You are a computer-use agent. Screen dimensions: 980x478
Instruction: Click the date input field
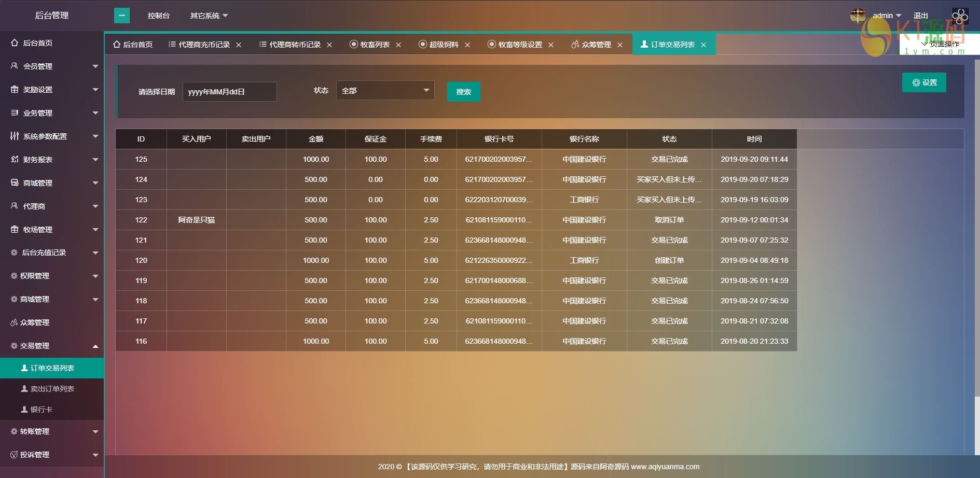tap(229, 92)
